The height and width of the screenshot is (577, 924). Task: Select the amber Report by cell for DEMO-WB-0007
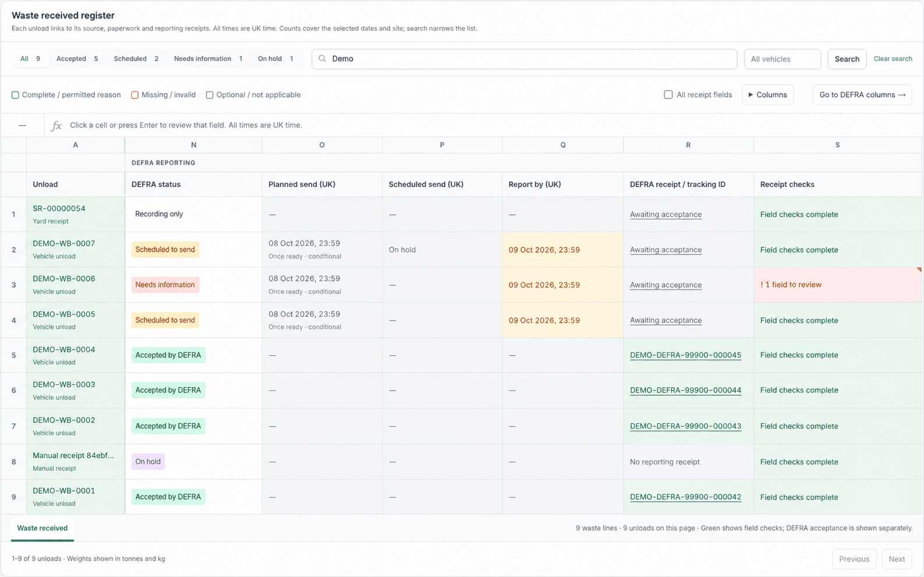pyautogui.click(x=562, y=250)
